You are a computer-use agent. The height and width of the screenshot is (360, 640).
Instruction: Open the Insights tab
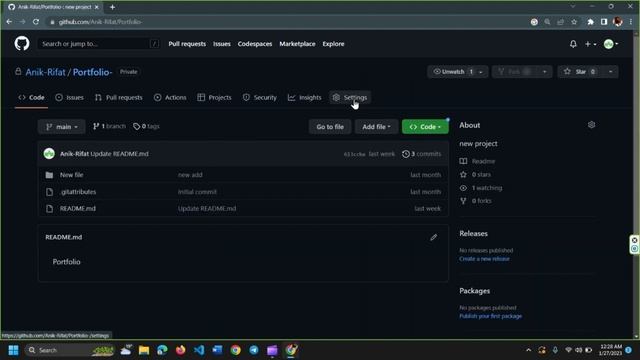pos(304,98)
